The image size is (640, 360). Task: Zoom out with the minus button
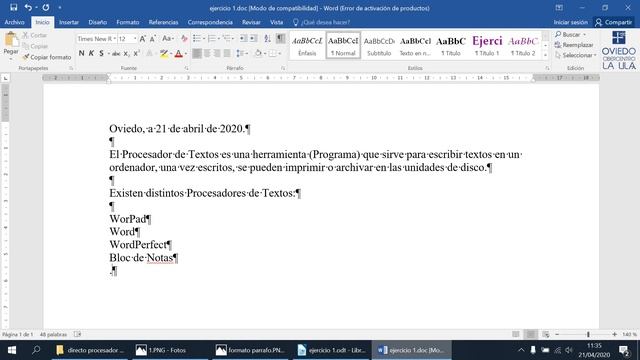557,334
